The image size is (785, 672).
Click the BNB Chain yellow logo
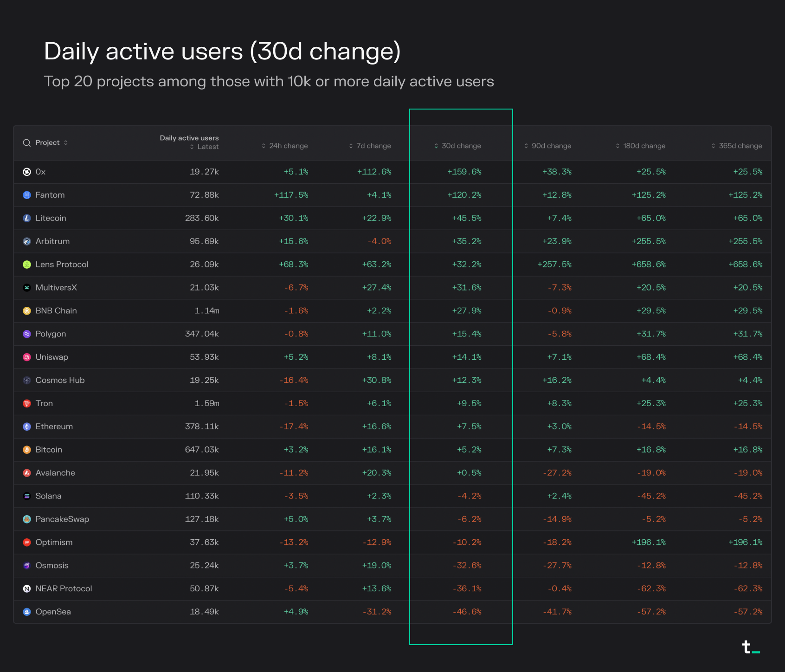[x=27, y=311]
